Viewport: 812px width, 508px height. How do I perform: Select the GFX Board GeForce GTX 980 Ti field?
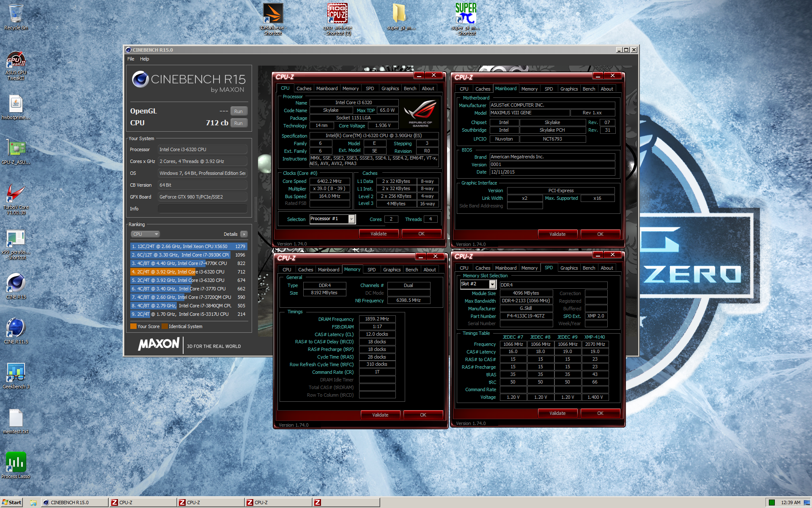tap(202, 197)
